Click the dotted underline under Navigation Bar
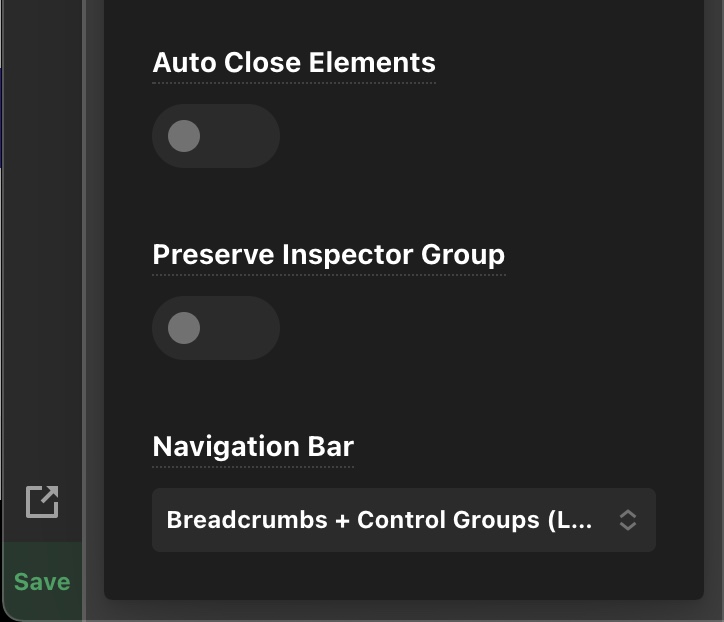 click(x=253, y=467)
